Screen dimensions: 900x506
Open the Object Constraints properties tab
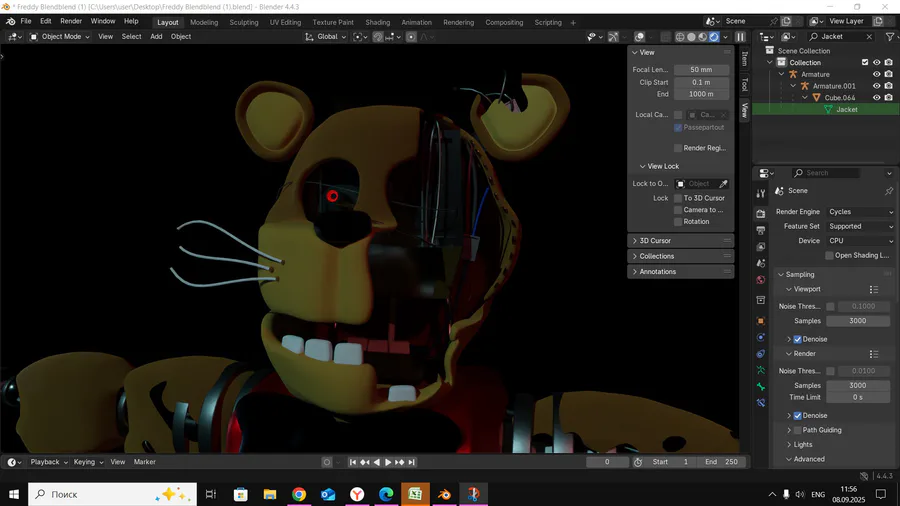761,354
